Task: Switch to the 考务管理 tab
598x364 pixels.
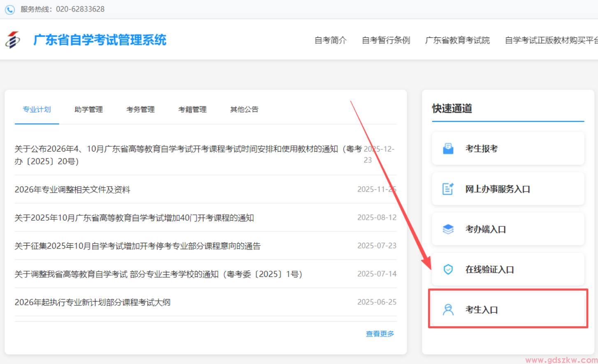Action: 140,109
